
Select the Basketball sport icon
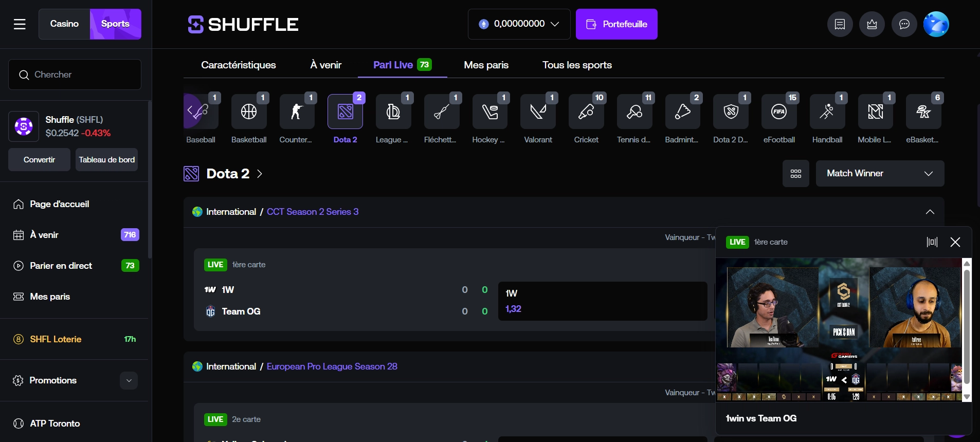(249, 112)
